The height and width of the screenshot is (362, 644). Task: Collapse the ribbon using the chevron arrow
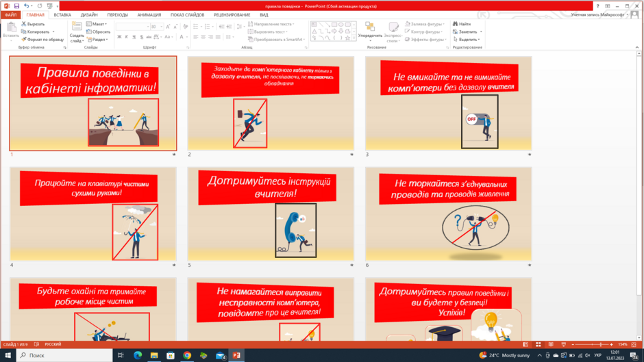pos(637,48)
